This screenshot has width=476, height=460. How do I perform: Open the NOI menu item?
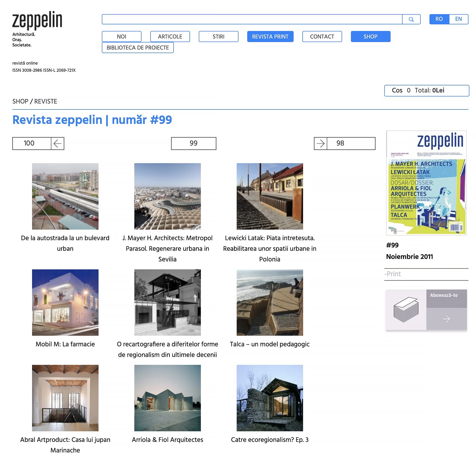click(122, 37)
